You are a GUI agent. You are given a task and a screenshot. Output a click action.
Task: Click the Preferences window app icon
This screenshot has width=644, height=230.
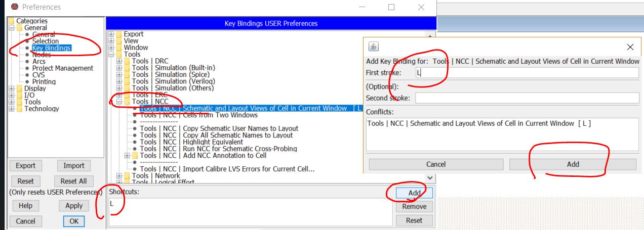14,7
